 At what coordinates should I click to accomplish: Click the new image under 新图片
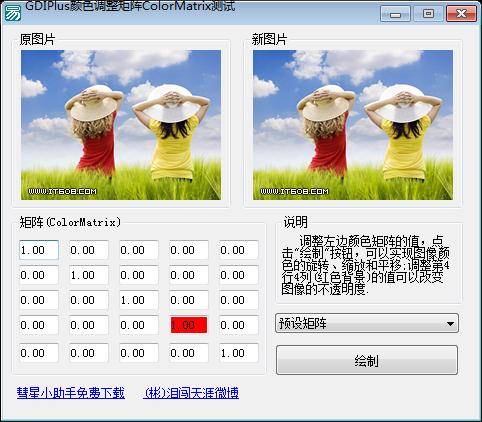point(353,125)
